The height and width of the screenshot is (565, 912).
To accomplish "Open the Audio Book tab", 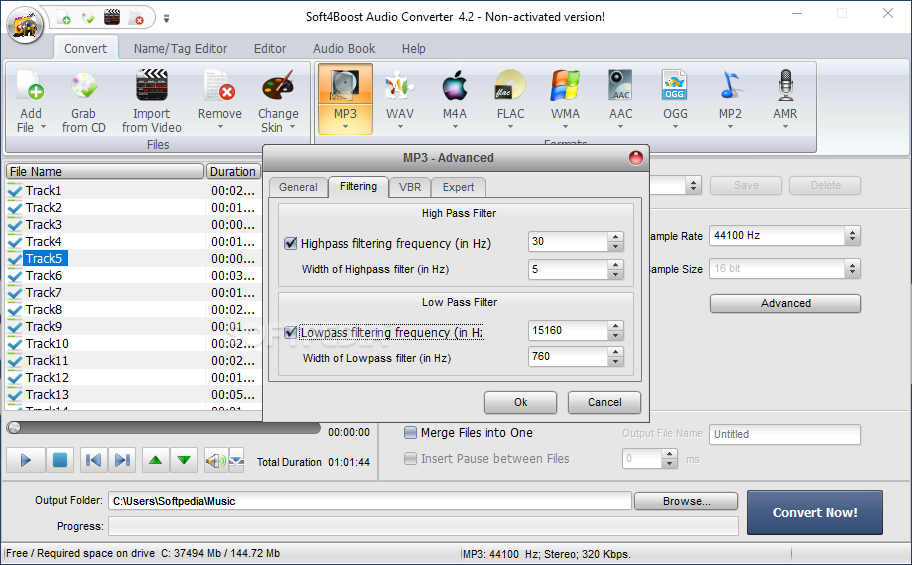I will pos(344,49).
